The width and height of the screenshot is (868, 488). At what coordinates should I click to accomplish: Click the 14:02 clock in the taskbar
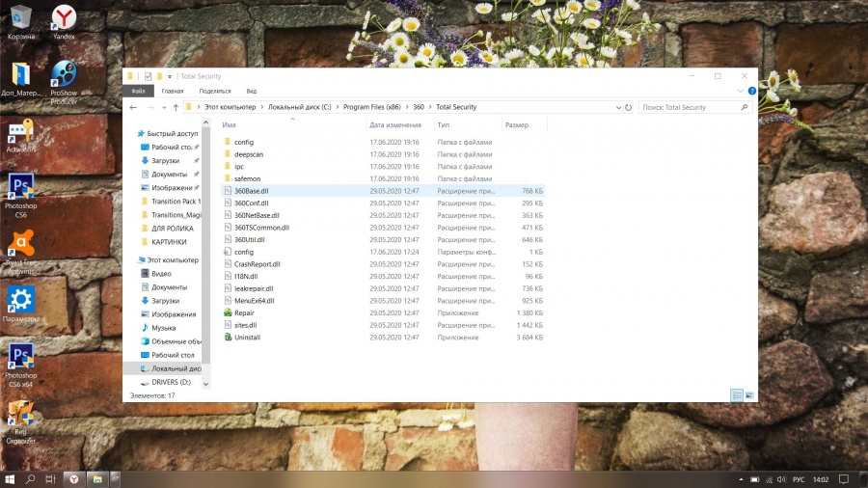821,479
